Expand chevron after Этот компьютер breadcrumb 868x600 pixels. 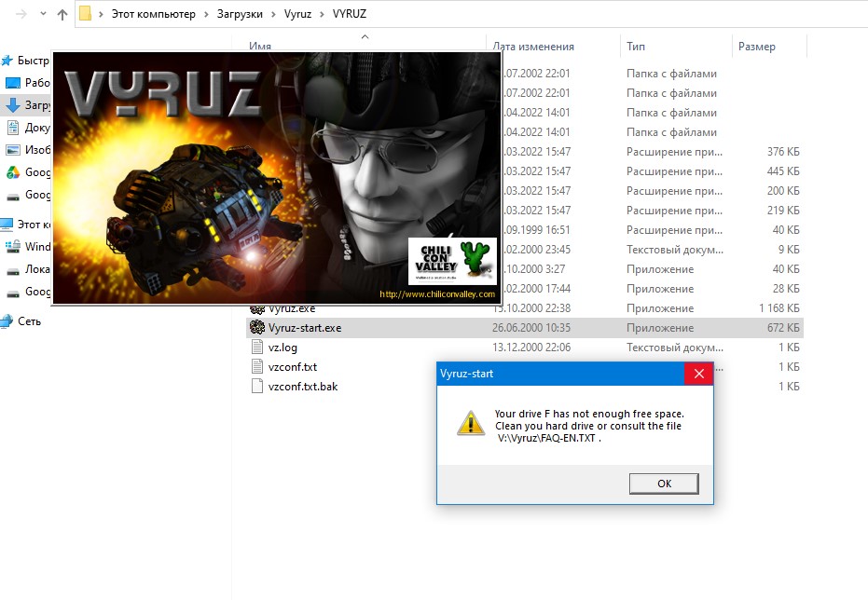tap(206, 14)
